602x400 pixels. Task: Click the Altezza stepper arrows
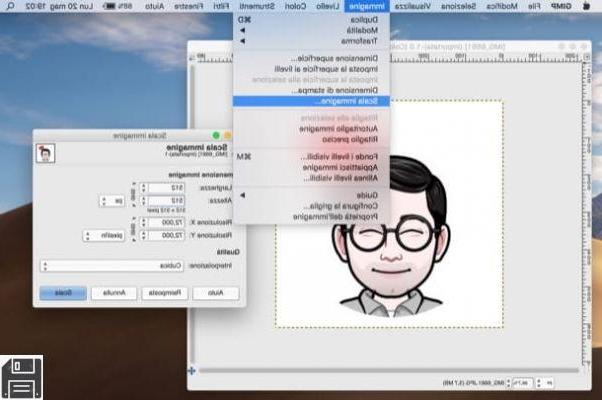click(144, 201)
